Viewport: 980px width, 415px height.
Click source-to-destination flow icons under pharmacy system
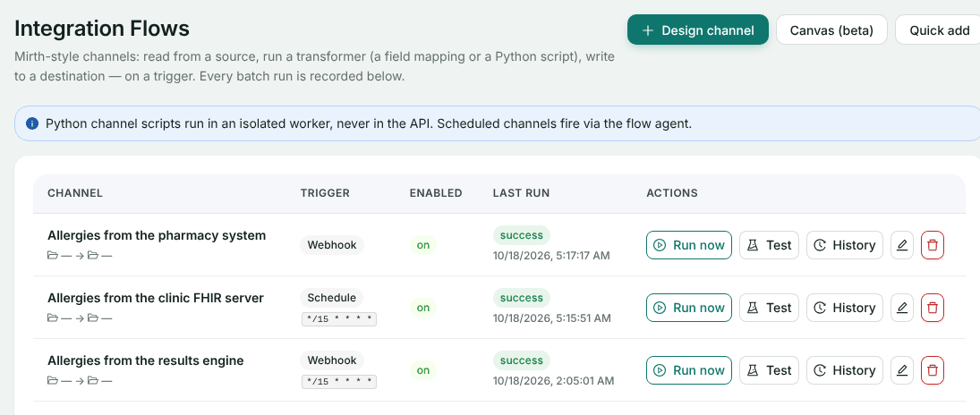[80, 256]
